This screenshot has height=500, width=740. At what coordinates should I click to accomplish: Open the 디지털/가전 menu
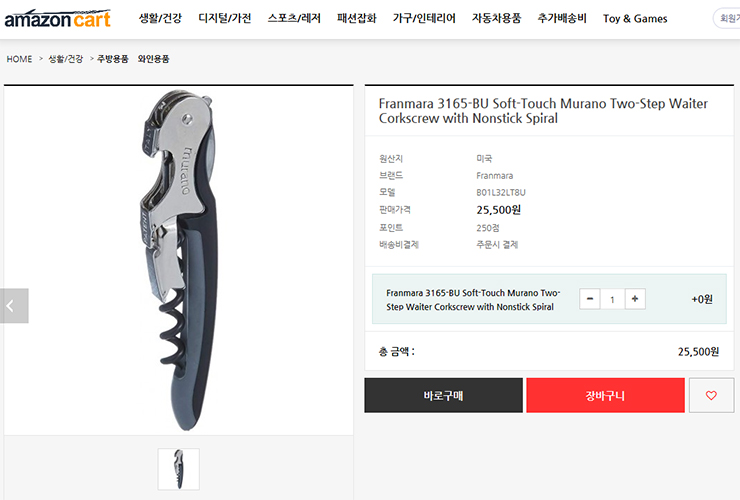click(225, 18)
